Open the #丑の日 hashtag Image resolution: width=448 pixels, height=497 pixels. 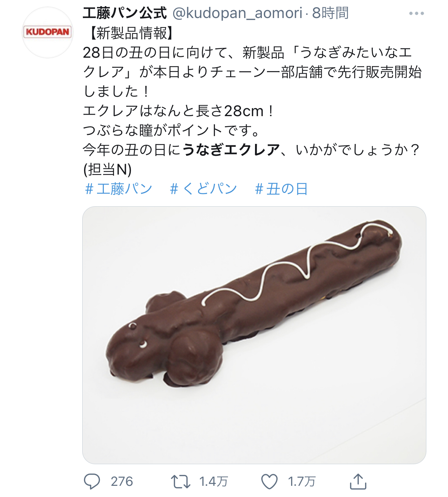click(281, 189)
